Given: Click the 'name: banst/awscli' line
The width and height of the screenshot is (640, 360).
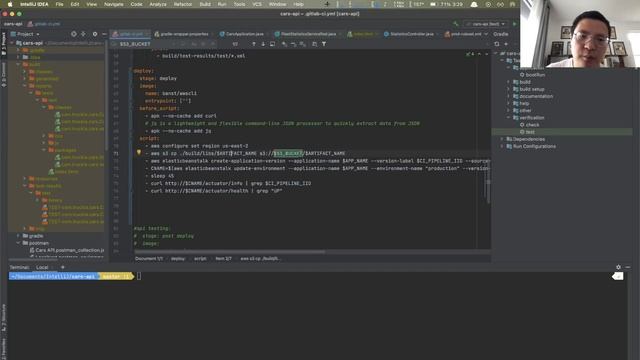Looking at the screenshot, I should coord(171,93).
